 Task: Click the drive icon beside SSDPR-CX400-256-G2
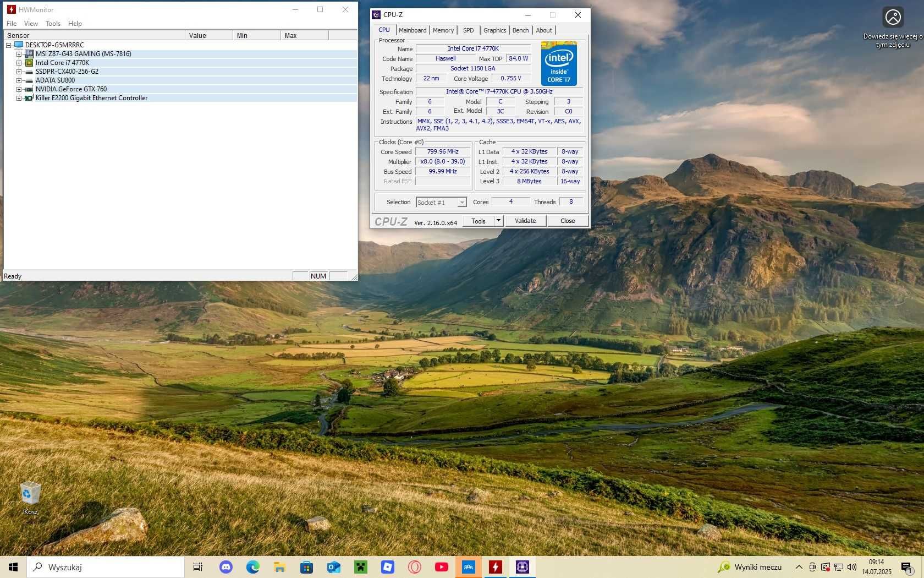[x=29, y=72]
